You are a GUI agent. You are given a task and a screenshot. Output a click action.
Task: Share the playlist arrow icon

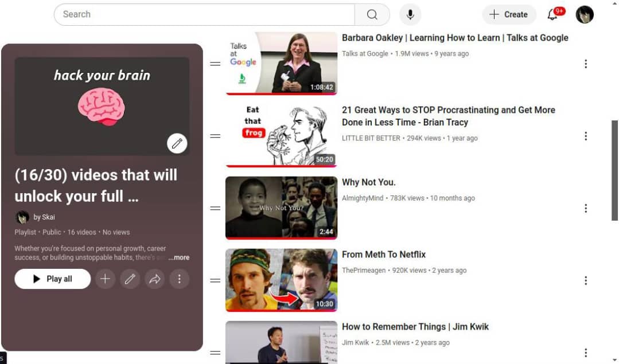154,279
